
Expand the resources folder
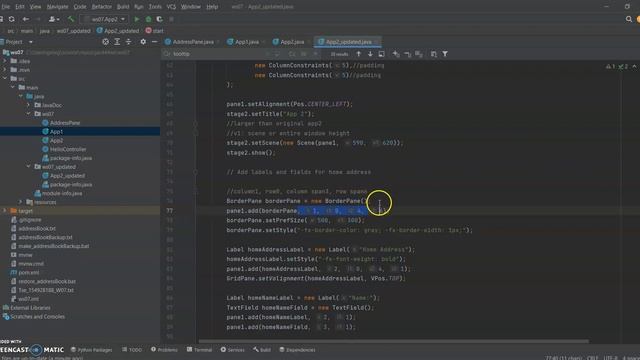pyautogui.click(x=20, y=202)
